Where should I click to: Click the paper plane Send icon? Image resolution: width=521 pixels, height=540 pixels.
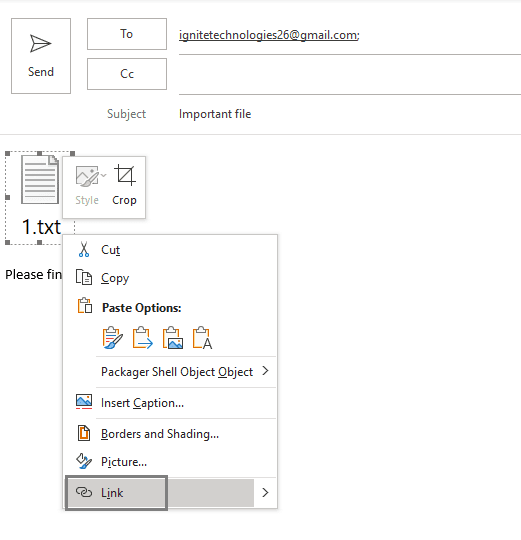pyautogui.click(x=41, y=43)
